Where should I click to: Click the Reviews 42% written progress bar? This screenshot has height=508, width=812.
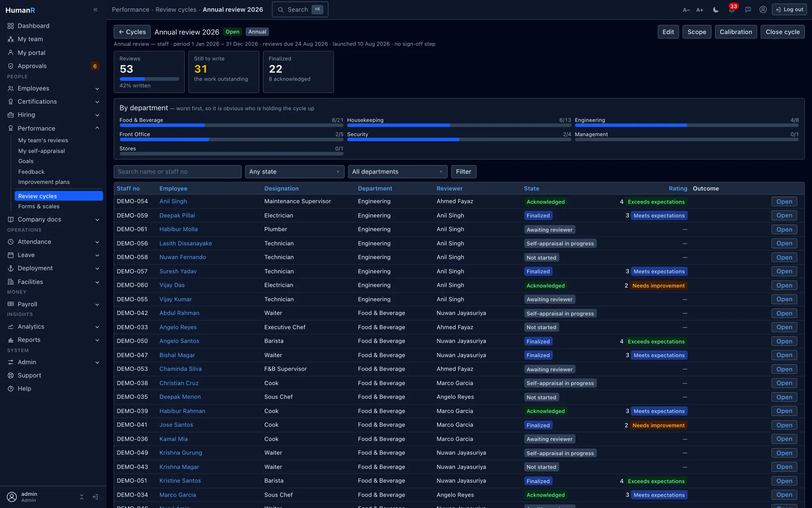click(x=149, y=79)
